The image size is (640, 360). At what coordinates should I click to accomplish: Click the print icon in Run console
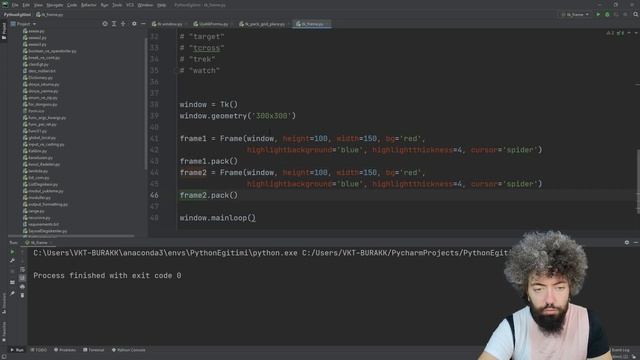click(22, 287)
